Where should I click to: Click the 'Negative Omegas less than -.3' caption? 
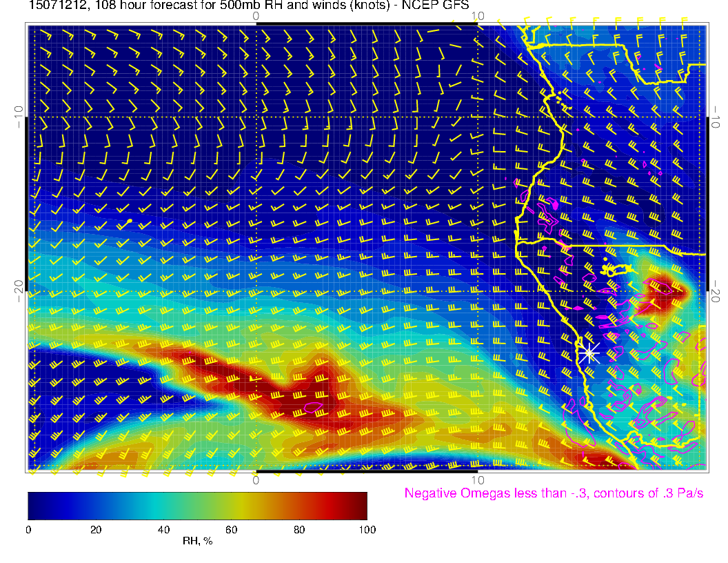pos(554,493)
